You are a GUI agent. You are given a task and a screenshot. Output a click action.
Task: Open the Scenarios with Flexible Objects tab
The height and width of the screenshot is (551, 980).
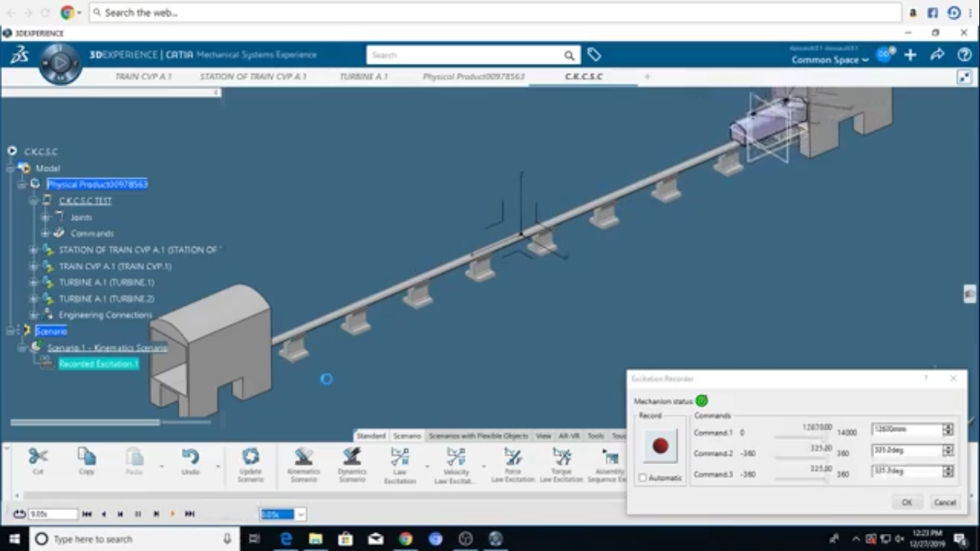[x=479, y=435]
